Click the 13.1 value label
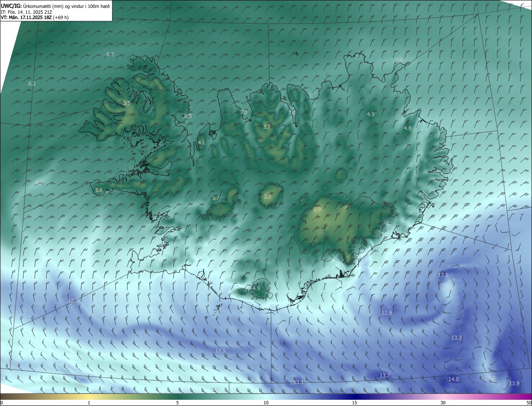Image resolution: width=532 pixels, height=406 pixels. [298, 382]
